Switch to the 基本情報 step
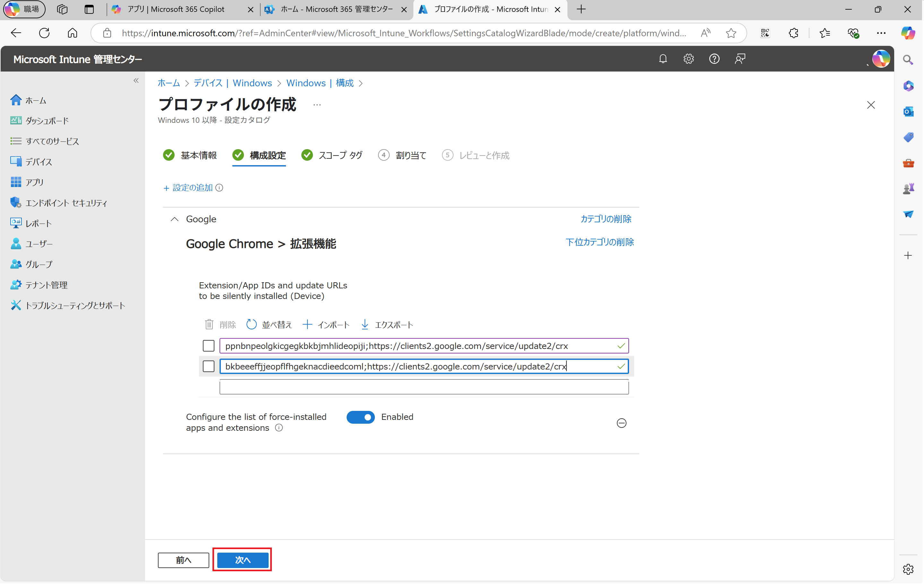The height and width of the screenshot is (586, 924). pos(199,155)
